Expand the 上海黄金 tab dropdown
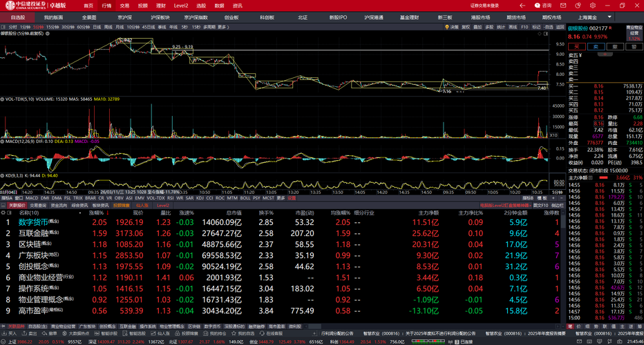Viewport: 644px width, 345px height. click(609, 17)
